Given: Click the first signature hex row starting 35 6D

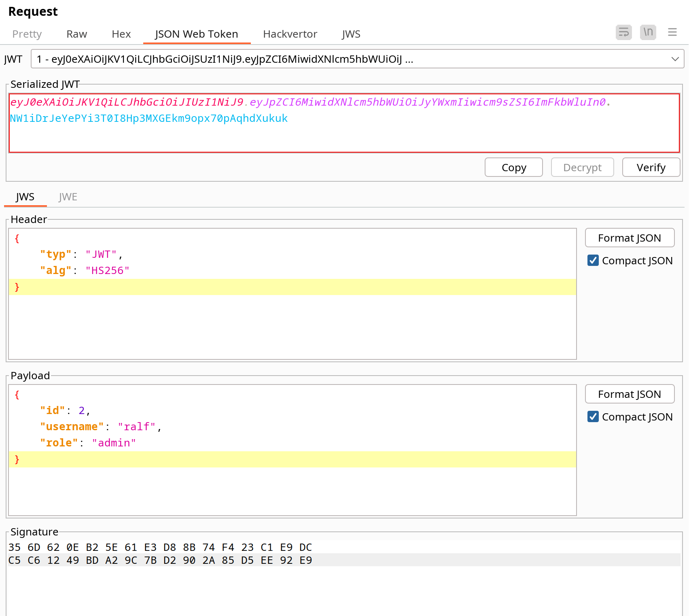Looking at the screenshot, I should pos(160,547).
